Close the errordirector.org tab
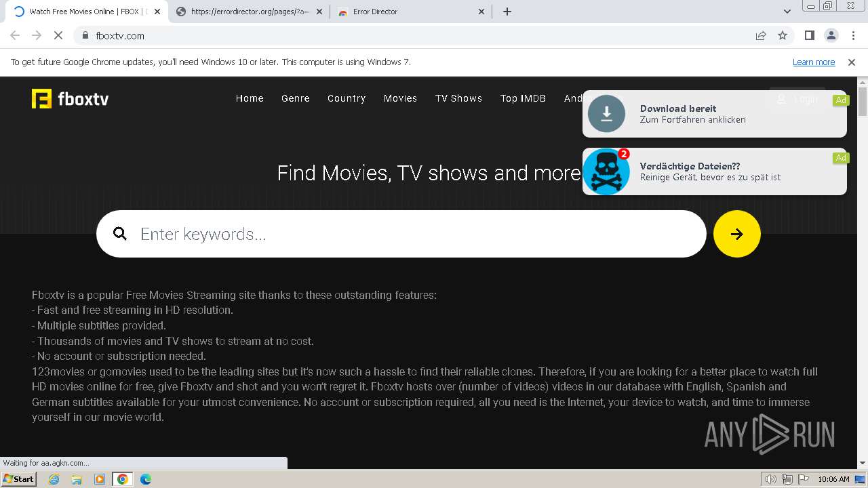 tap(319, 12)
